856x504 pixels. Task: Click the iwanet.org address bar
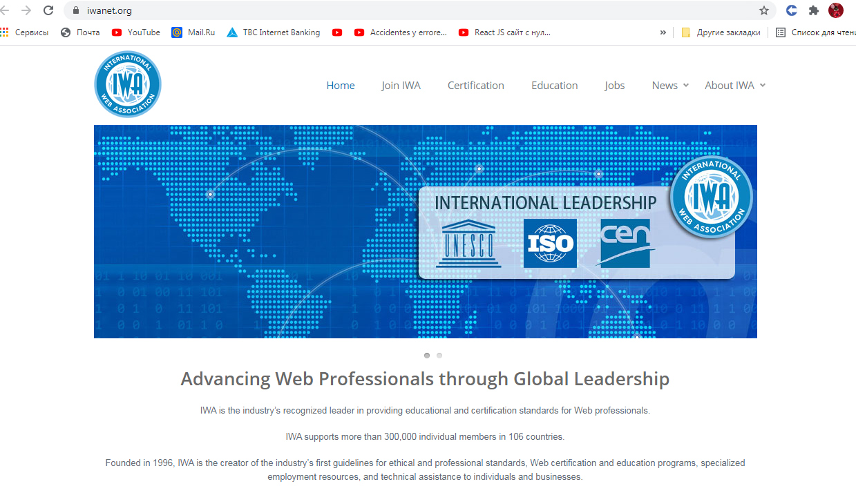(415, 10)
